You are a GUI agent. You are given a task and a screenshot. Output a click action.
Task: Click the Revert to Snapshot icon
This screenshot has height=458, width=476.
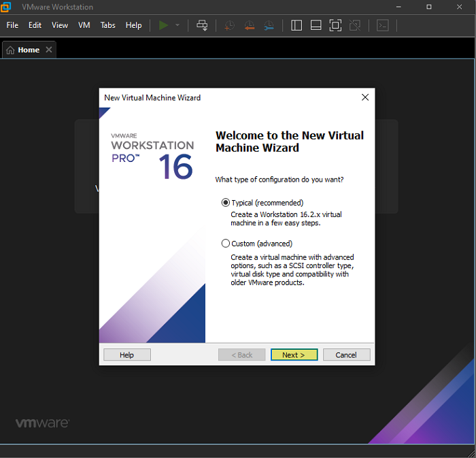point(250,25)
